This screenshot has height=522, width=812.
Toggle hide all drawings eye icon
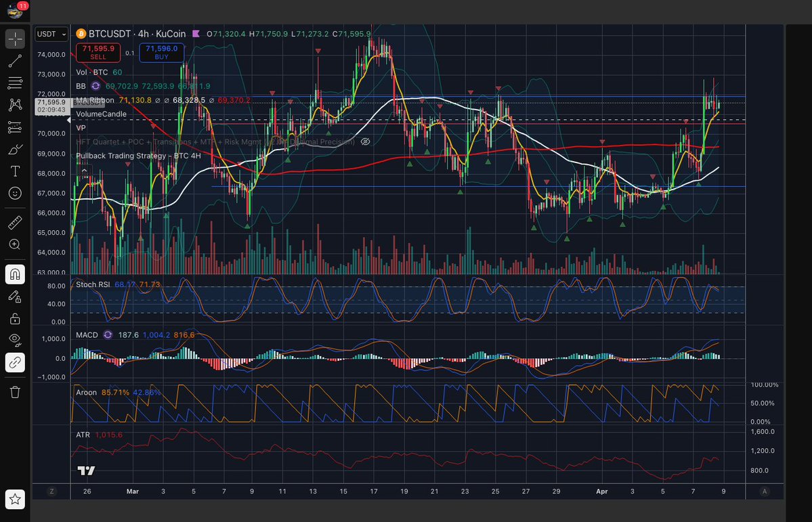pyautogui.click(x=15, y=339)
